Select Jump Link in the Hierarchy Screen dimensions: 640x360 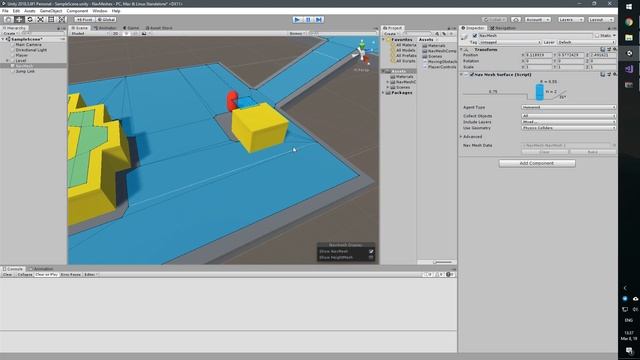(x=25, y=71)
